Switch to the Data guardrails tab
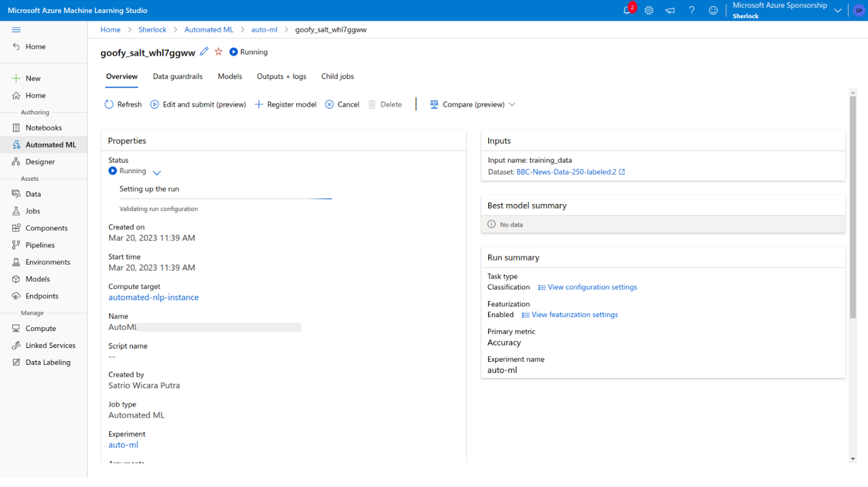The height and width of the screenshot is (487, 868). (x=178, y=77)
